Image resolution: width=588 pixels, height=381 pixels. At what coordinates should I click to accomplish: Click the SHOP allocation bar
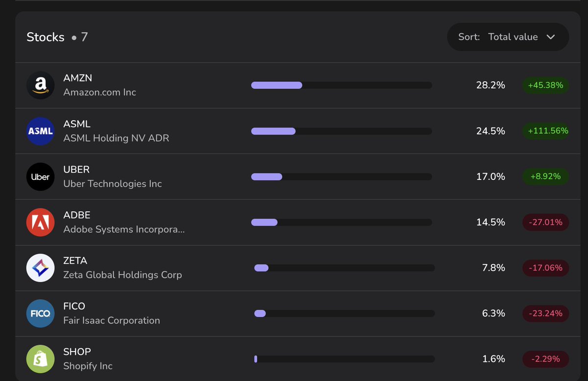pyautogui.click(x=344, y=359)
